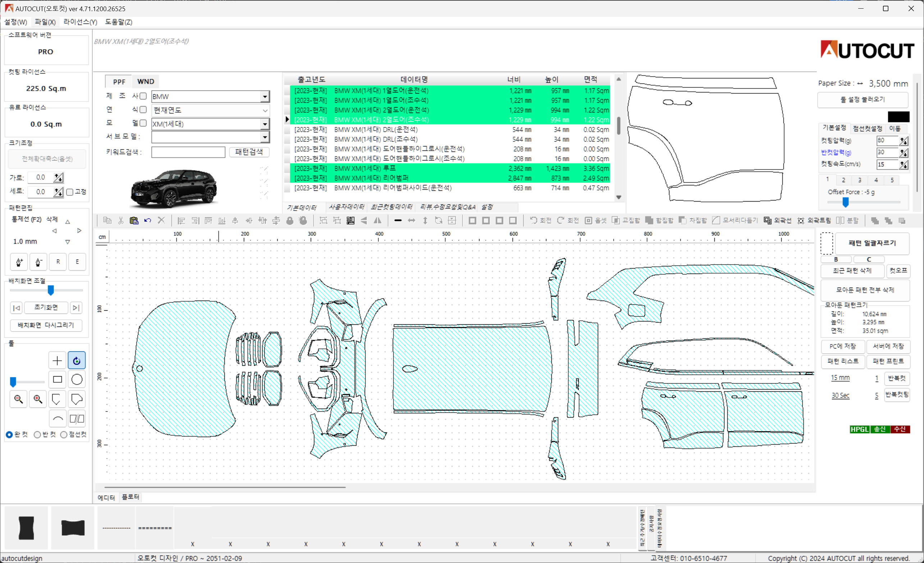
Task: Click the zoom in magnifier
Action: pos(38,399)
